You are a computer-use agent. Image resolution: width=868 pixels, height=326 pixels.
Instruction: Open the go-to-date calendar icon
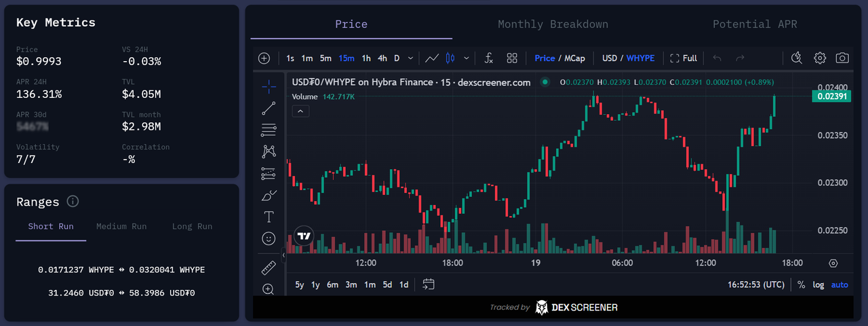pyautogui.click(x=428, y=285)
